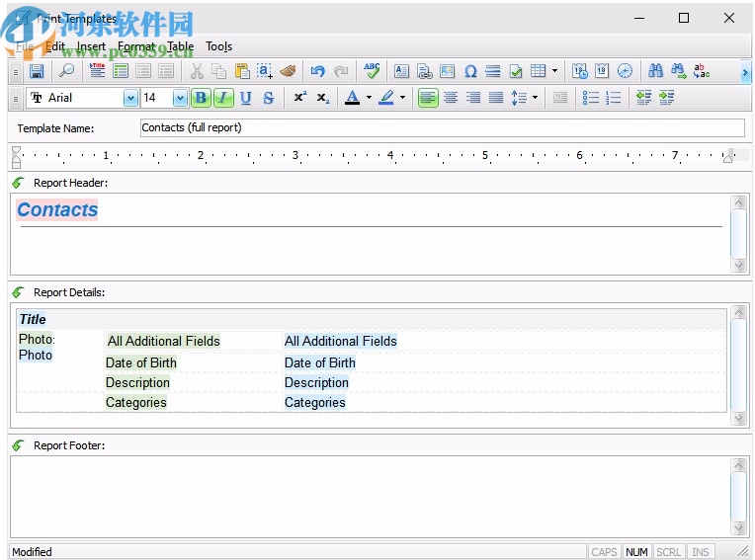
Task: Click the Find Next binoculars icon
Action: click(679, 72)
